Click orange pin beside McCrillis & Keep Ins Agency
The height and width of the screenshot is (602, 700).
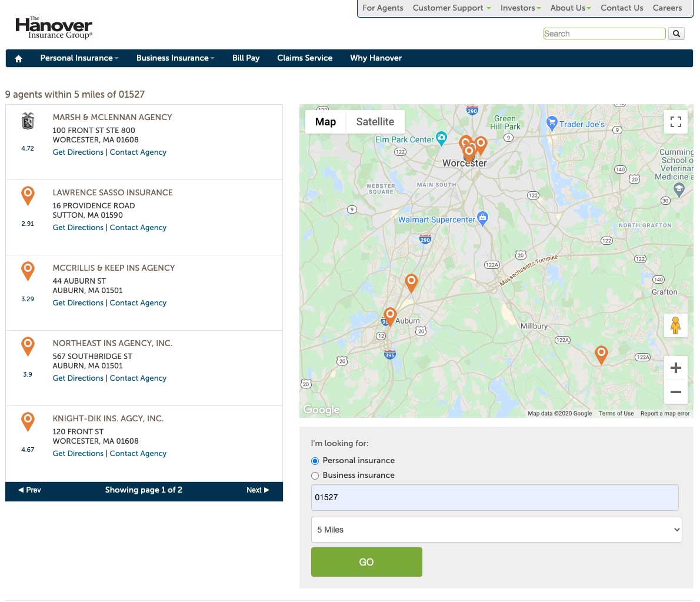28,271
